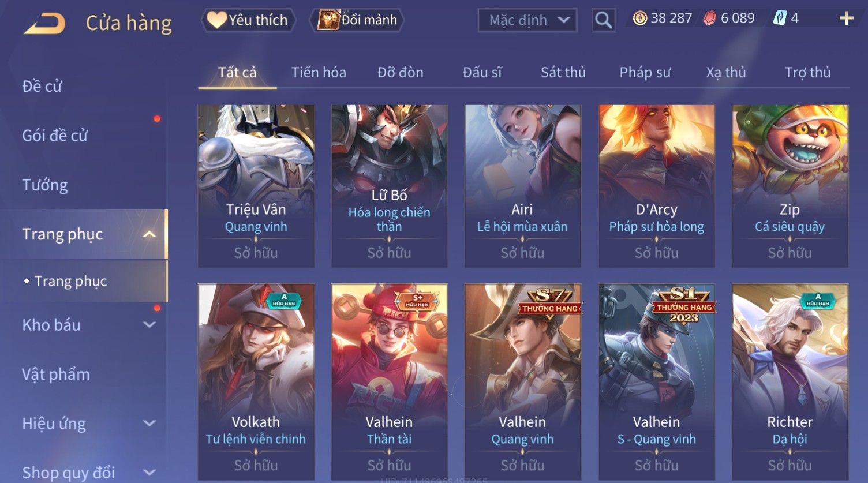Tap the red ruby currency icon
Image resolution: width=868 pixels, height=483 pixels.
pyautogui.click(x=709, y=18)
